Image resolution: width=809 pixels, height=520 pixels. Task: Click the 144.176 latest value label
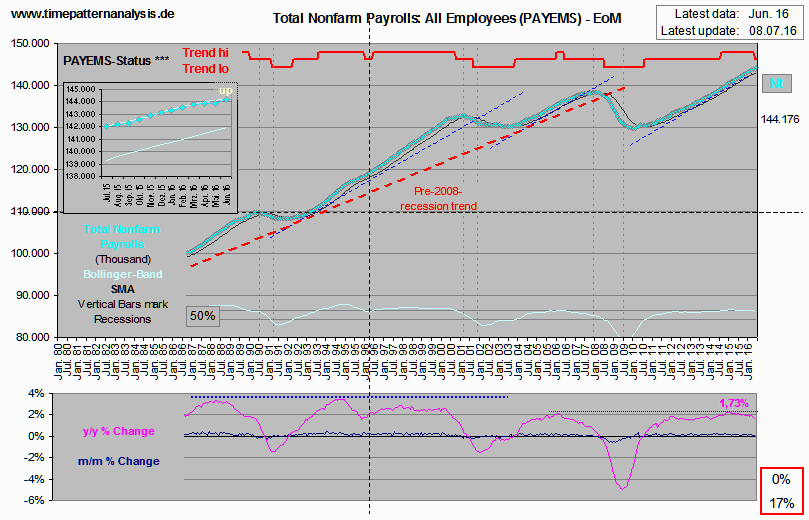780,119
